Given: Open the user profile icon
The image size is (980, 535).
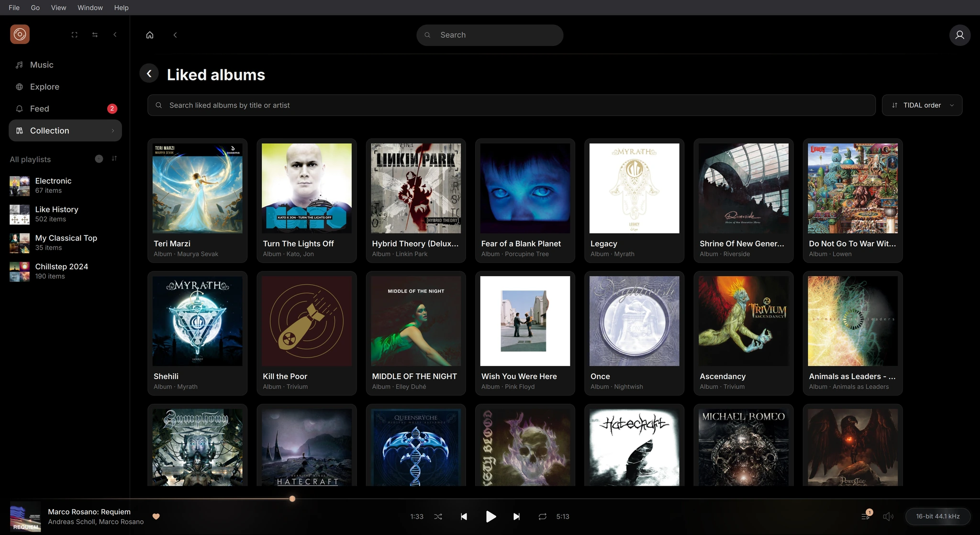Looking at the screenshot, I should point(959,35).
